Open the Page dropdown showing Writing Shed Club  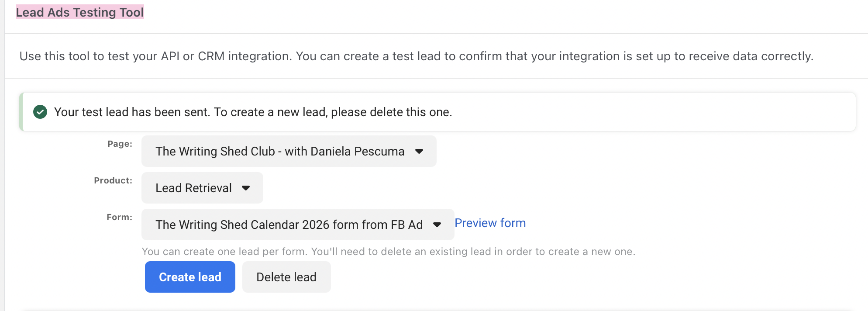coord(280,151)
